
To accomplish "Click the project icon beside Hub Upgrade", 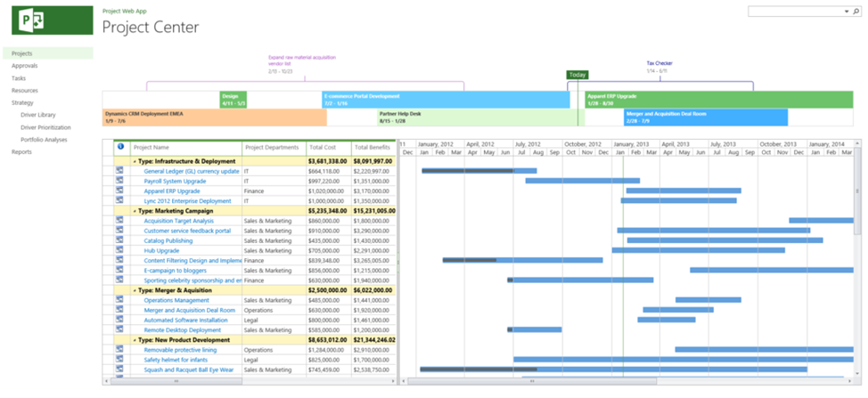I will pyautogui.click(x=119, y=250).
